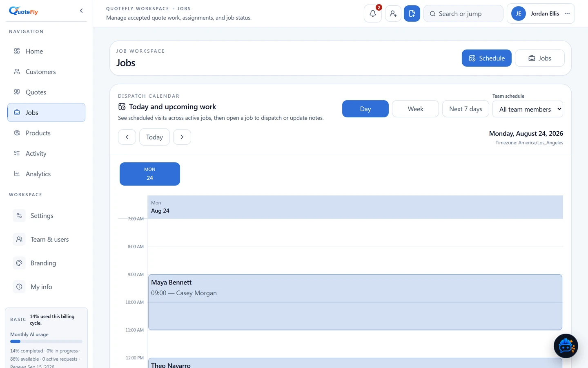Click the Timezone: America/Los_Angeles text

[x=529, y=143]
